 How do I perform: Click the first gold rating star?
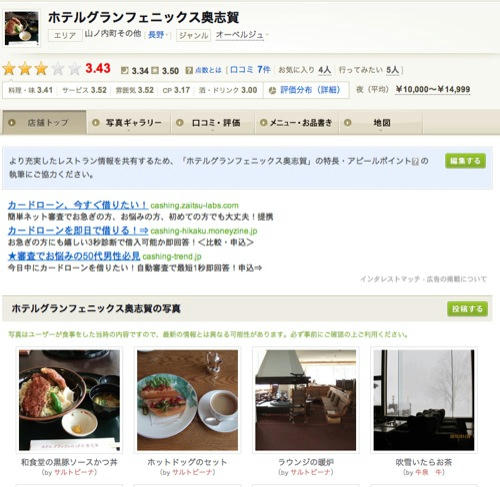pyautogui.click(x=9, y=68)
